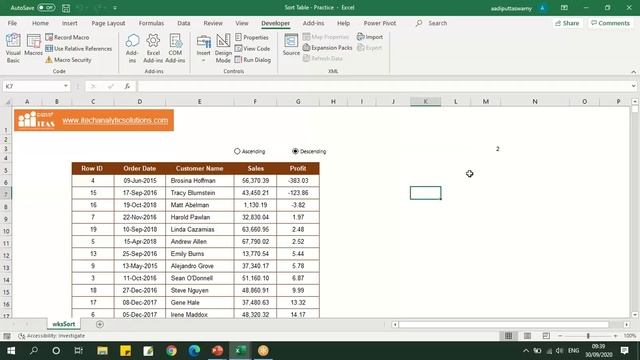Click Expansion Packs
The image size is (640, 360).
coord(327,48)
